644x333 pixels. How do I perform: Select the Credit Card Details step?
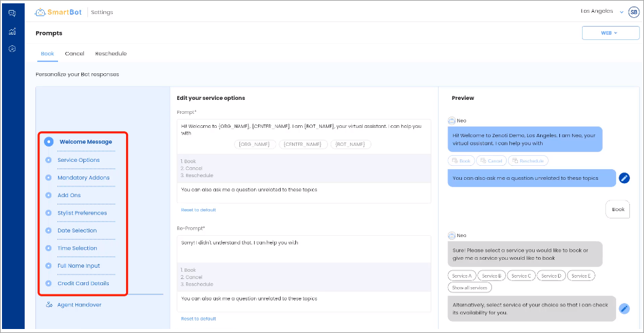coord(83,283)
